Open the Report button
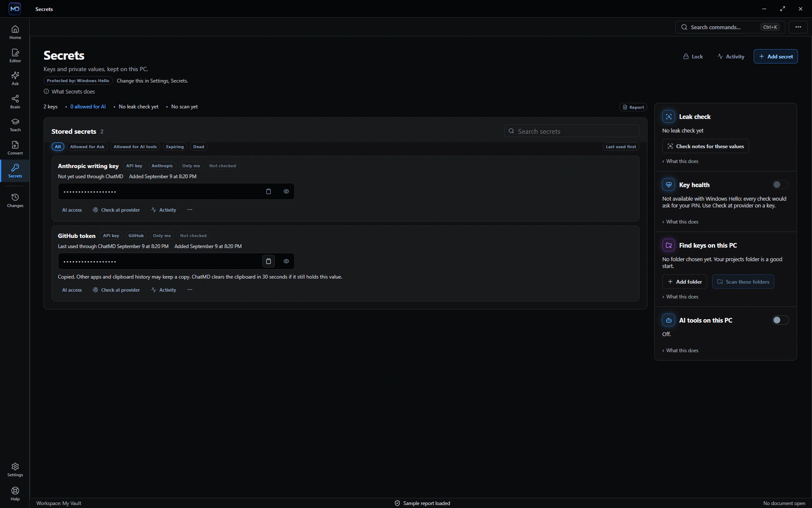 (633, 107)
